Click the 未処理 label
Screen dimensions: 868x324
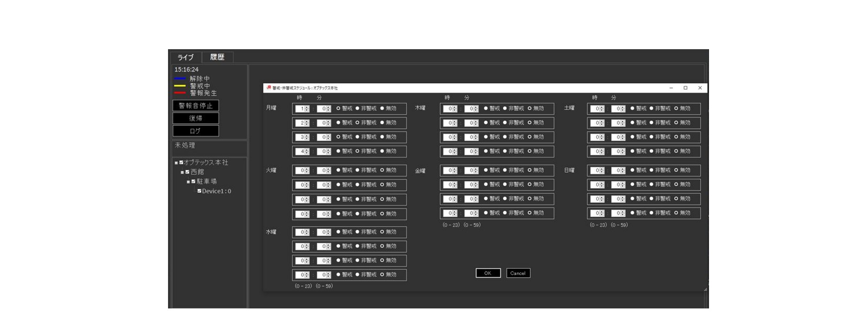point(185,145)
